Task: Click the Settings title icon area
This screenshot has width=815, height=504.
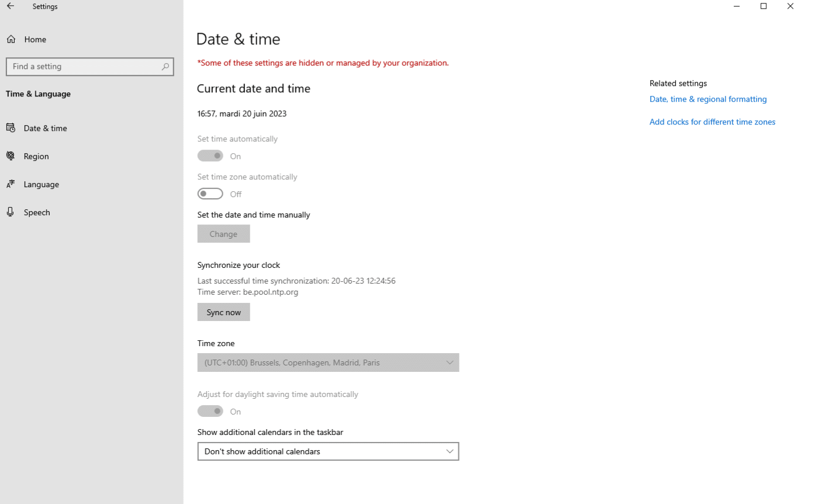Action: click(x=44, y=6)
